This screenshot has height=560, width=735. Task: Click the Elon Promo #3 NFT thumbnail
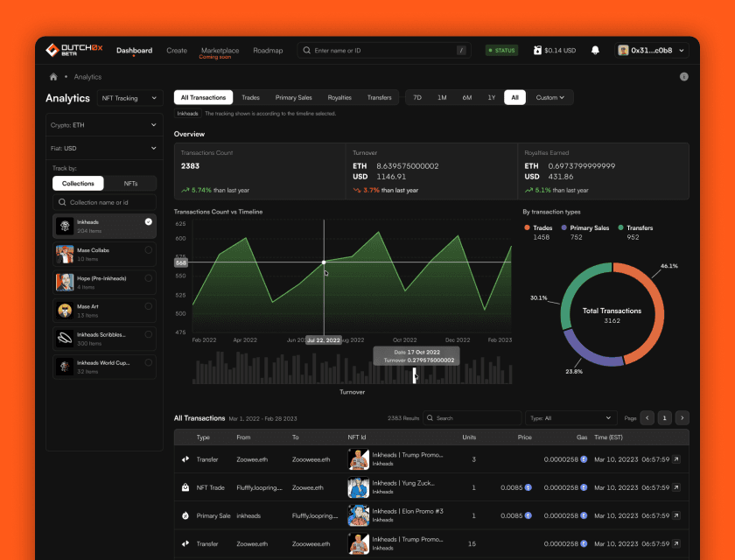click(358, 515)
